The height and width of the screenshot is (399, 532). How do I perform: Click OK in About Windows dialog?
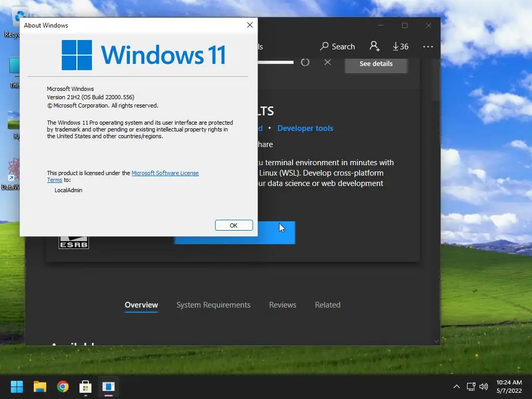pos(234,225)
